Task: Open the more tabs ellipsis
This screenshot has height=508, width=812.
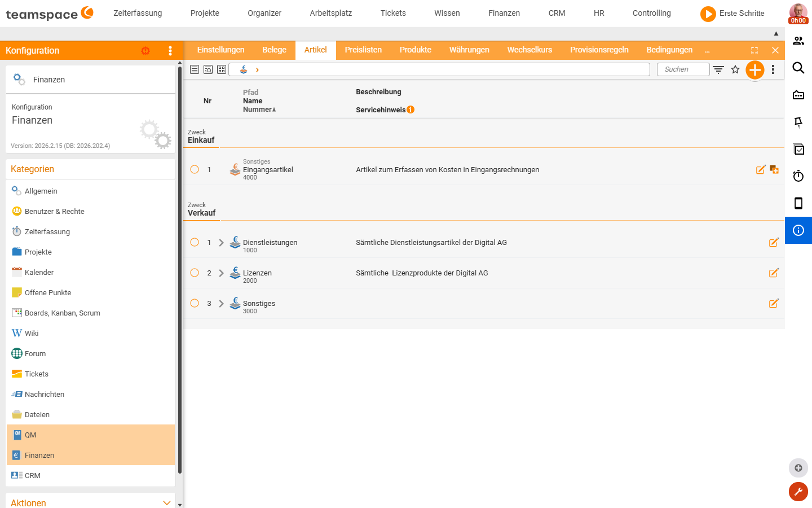Action: pos(707,51)
